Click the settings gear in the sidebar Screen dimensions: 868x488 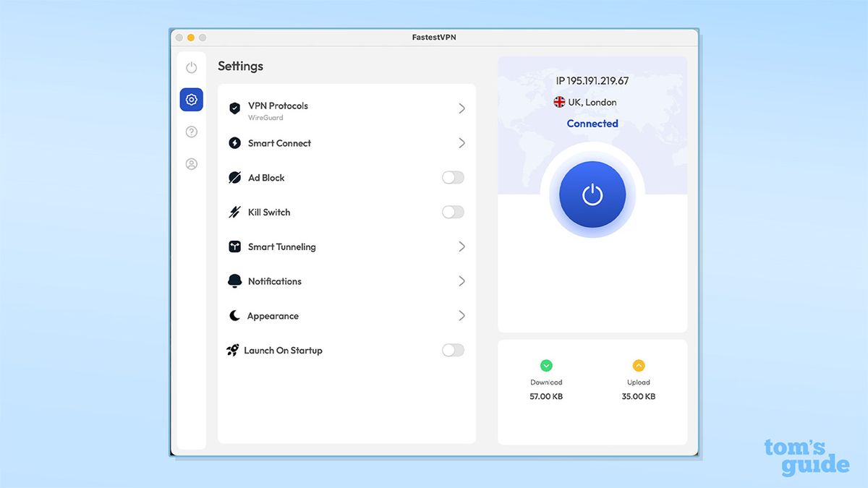point(191,99)
